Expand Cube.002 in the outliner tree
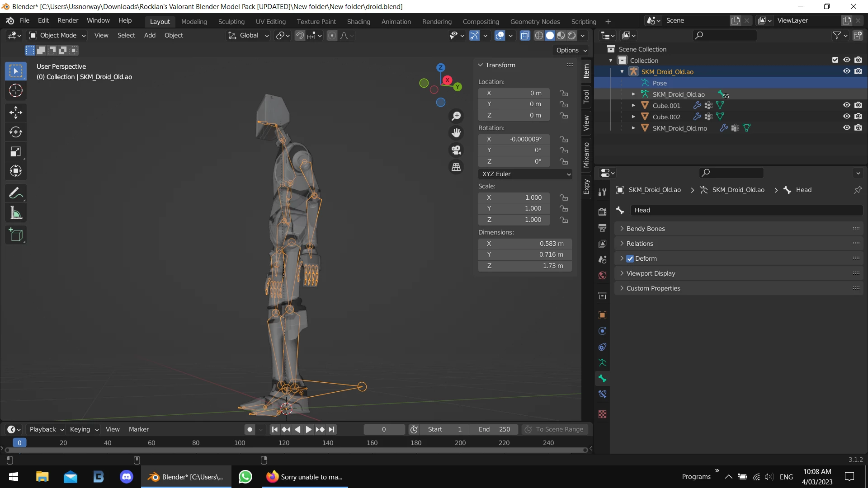Viewport: 868px width, 488px height. point(633,117)
